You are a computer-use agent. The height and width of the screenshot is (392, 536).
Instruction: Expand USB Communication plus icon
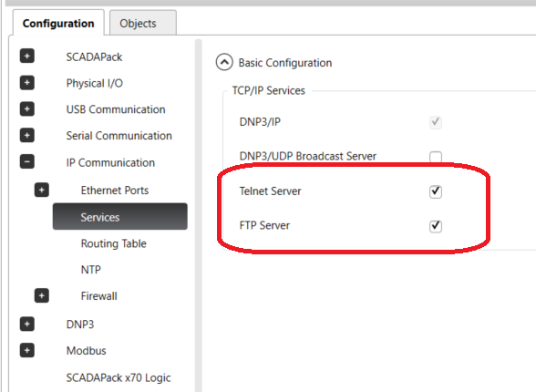[x=27, y=109]
